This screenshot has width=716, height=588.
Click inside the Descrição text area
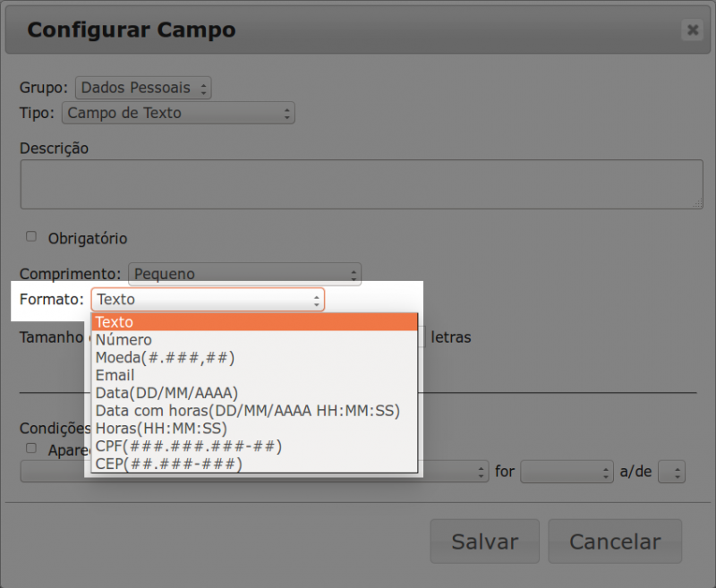[x=358, y=183]
